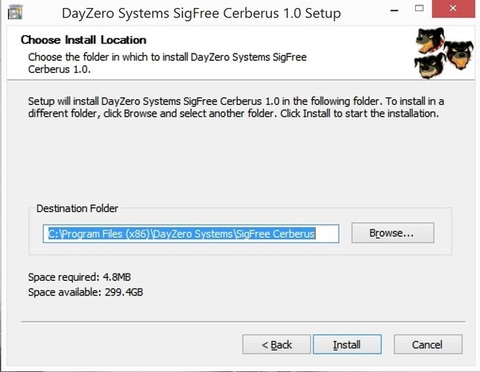The height and width of the screenshot is (372, 480).
Task: Click the Space available: 299.4GB label
Action: [86, 292]
